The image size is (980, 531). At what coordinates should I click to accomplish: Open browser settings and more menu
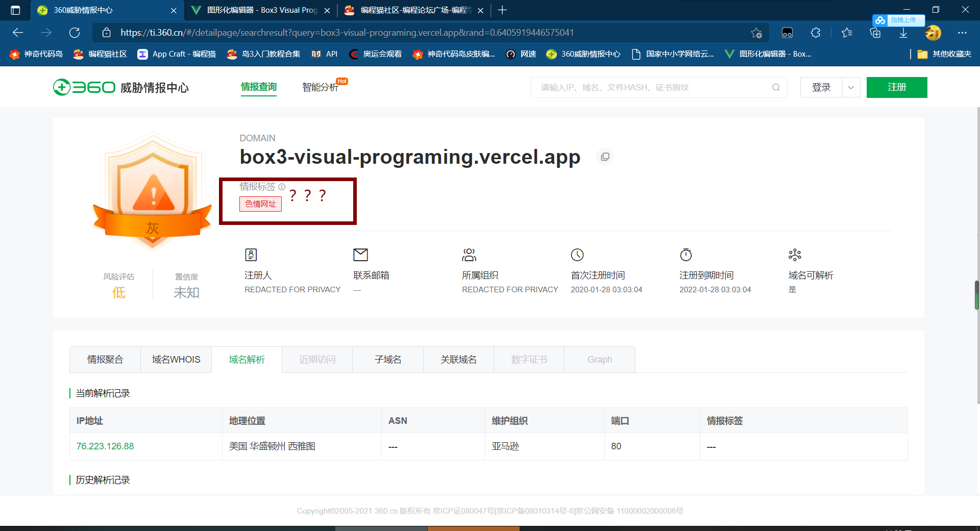tap(962, 33)
